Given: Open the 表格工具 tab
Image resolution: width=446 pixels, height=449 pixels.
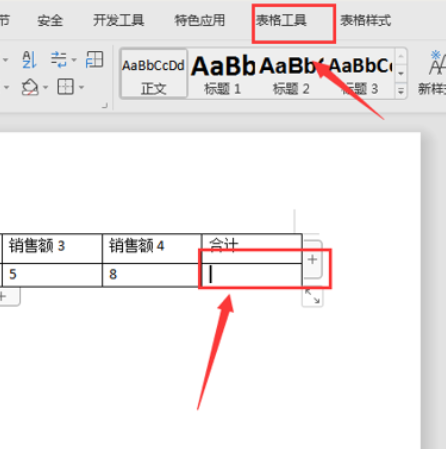Looking at the screenshot, I should click(x=281, y=21).
